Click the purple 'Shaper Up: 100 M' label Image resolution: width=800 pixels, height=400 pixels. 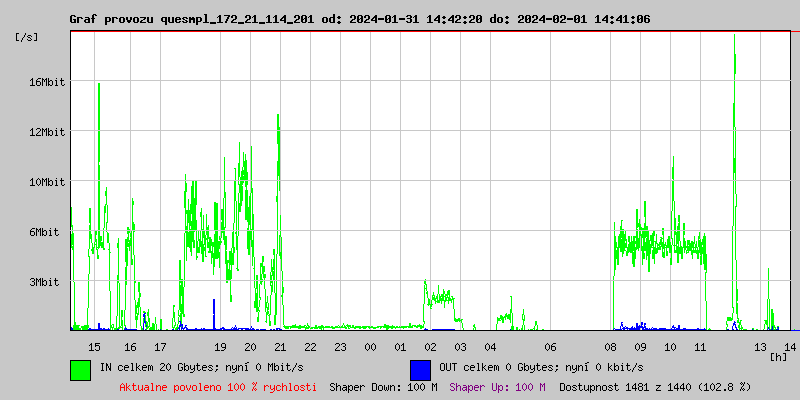pyautogui.click(x=497, y=387)
